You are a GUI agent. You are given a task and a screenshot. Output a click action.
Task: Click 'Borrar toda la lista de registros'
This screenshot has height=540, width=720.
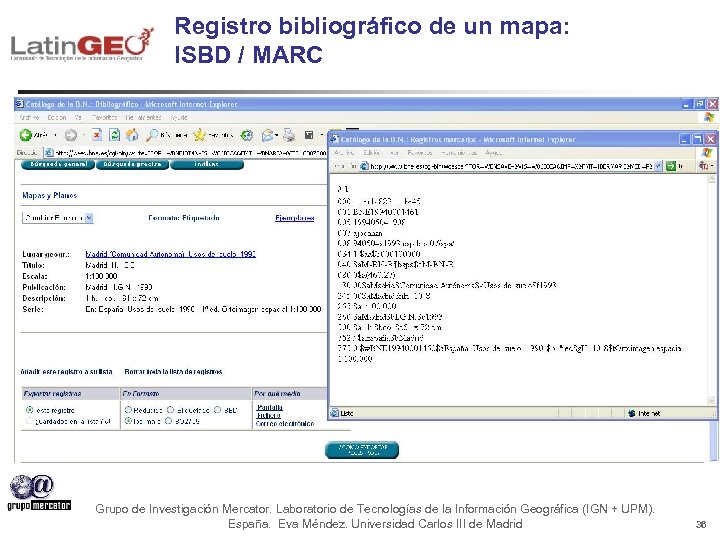point(174,371)
